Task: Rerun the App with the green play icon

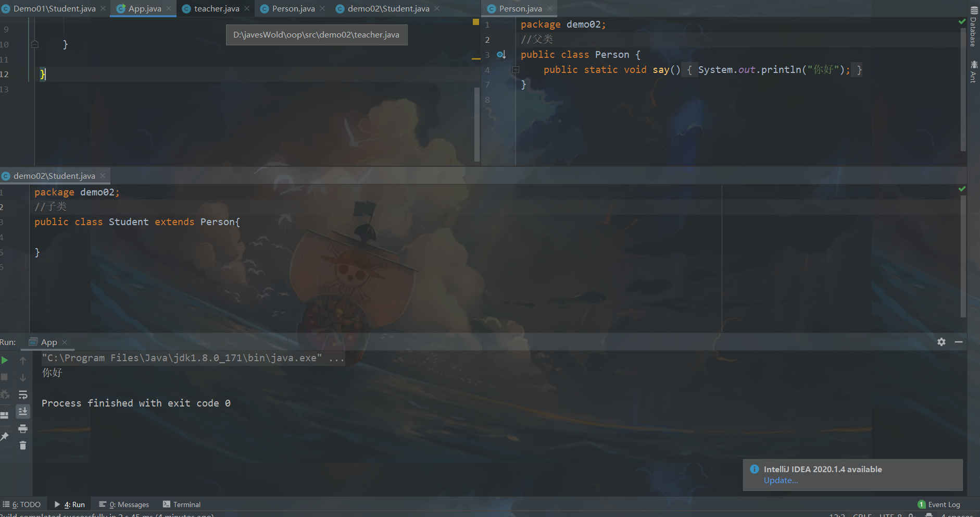Action: pyautogui.click(x=5, y=360)
